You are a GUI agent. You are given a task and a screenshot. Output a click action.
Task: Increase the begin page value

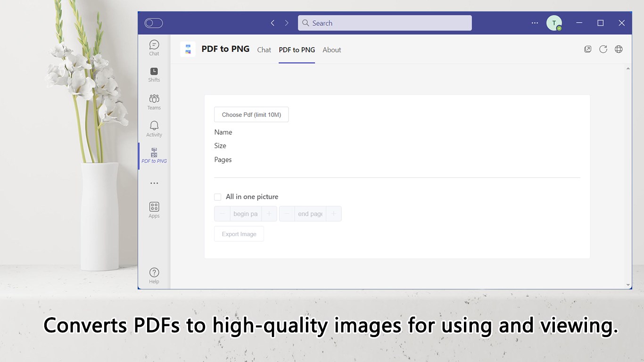[269, 214]
